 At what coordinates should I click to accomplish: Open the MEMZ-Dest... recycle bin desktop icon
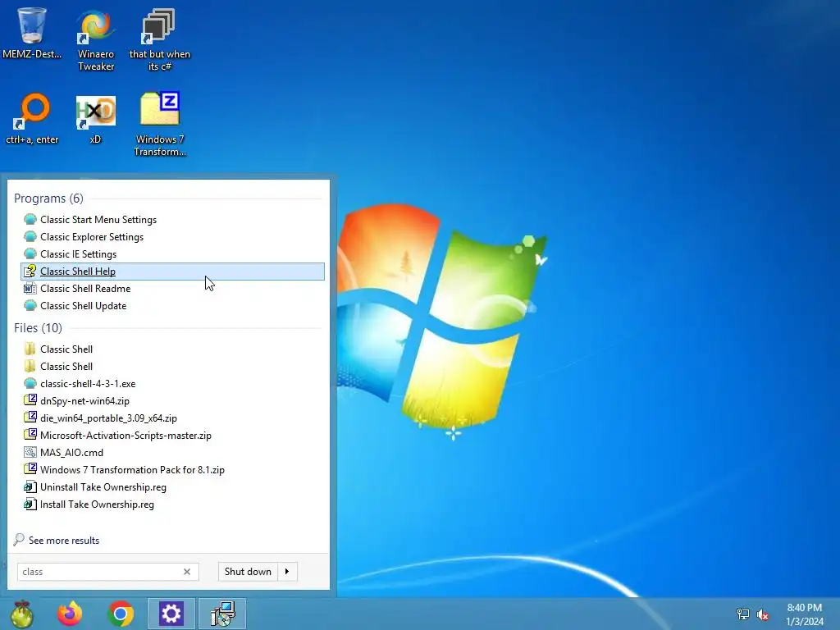32,33
